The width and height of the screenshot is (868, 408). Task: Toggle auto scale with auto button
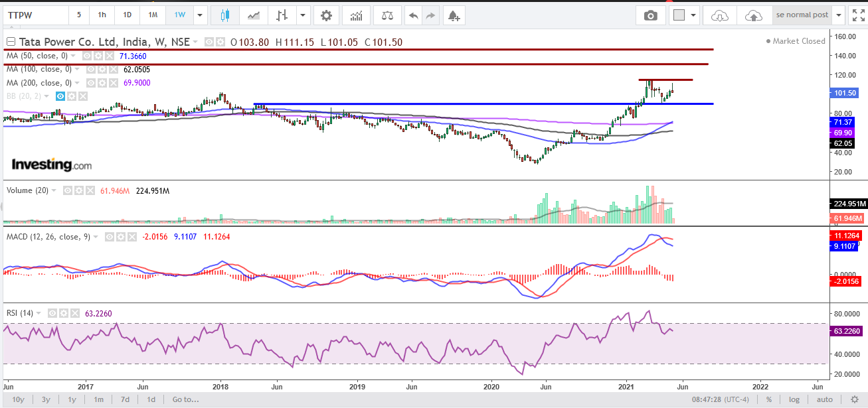(x=824, y=399)
